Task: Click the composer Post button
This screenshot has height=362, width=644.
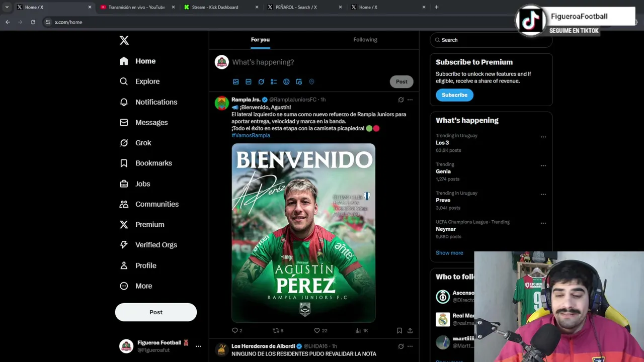Action: 401,81
